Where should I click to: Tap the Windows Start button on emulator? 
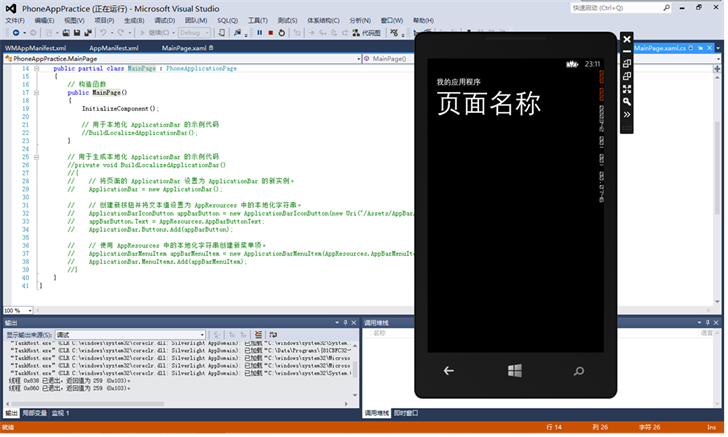(x=514, y=371)
